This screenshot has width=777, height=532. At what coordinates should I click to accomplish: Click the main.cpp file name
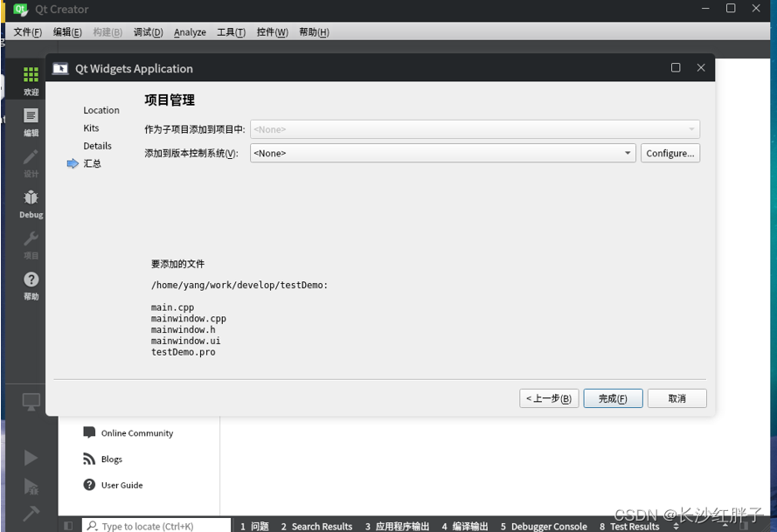click(x=172, y=307)
